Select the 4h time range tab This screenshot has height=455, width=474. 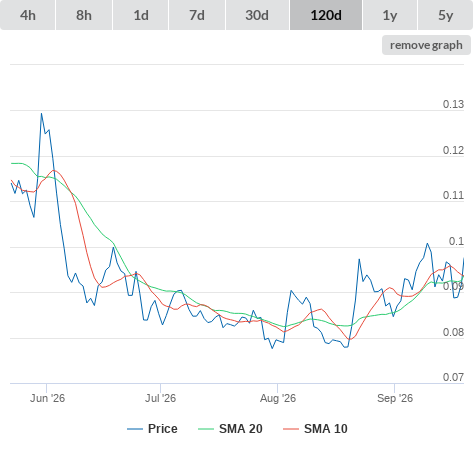(x=28, y=15)
